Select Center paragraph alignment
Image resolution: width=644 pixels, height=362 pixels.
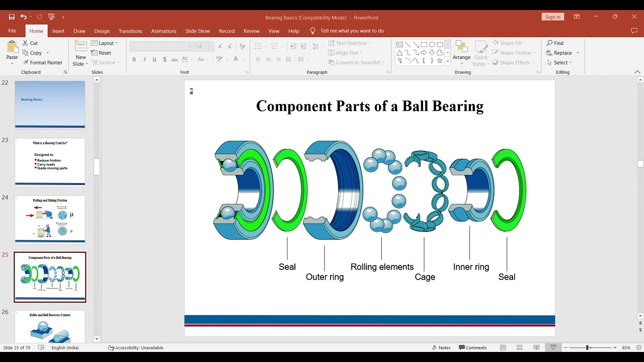268,59
